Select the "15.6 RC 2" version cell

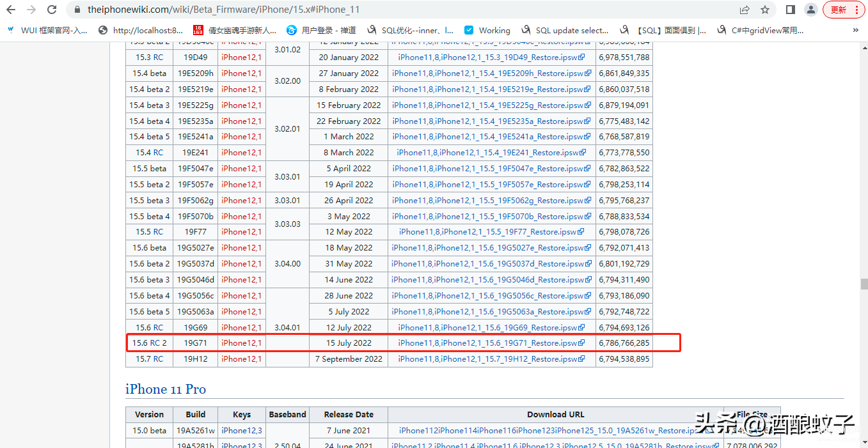pyautogui.click(x=150, y=343)
